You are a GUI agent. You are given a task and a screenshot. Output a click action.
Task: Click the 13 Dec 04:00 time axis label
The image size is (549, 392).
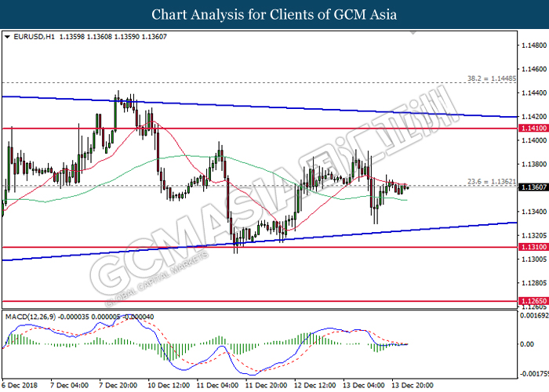click(x=363, y=386)
